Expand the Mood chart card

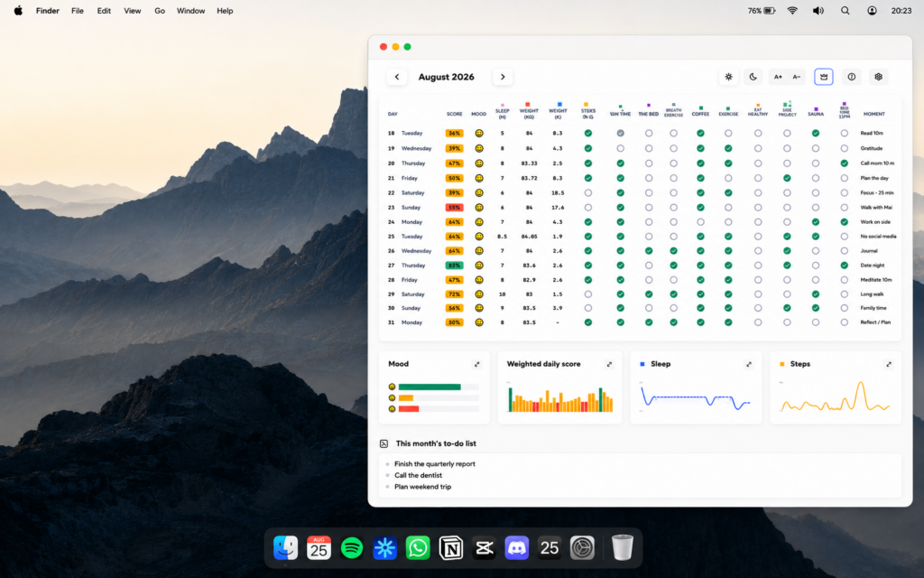(477, 365)
